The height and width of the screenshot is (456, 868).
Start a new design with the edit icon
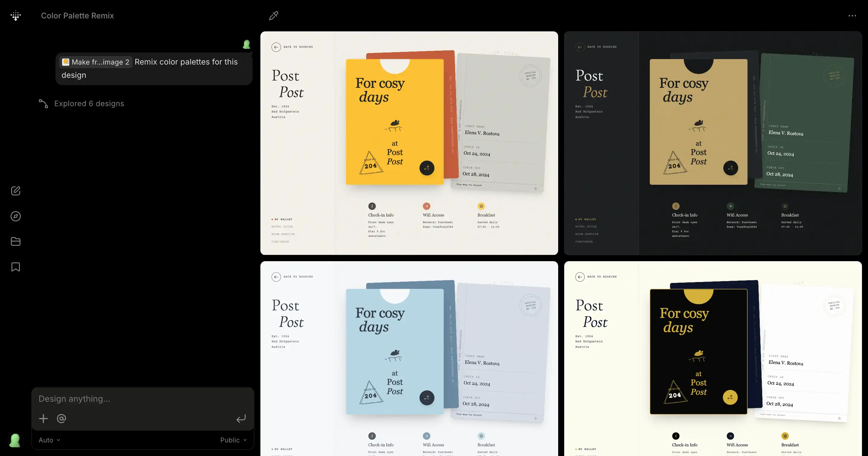15,191
